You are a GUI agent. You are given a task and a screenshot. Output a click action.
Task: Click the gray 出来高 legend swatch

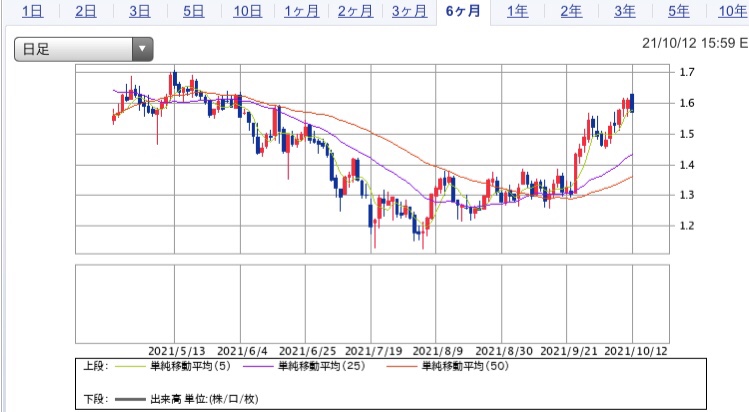pyautogui.click(x=130, y=400)
